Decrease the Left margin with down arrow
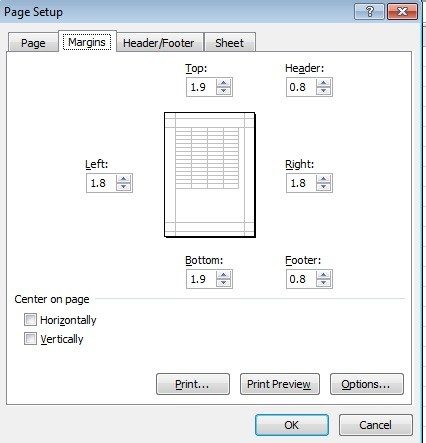This screenshot has height=443, width=426. [x=123, y=187]
